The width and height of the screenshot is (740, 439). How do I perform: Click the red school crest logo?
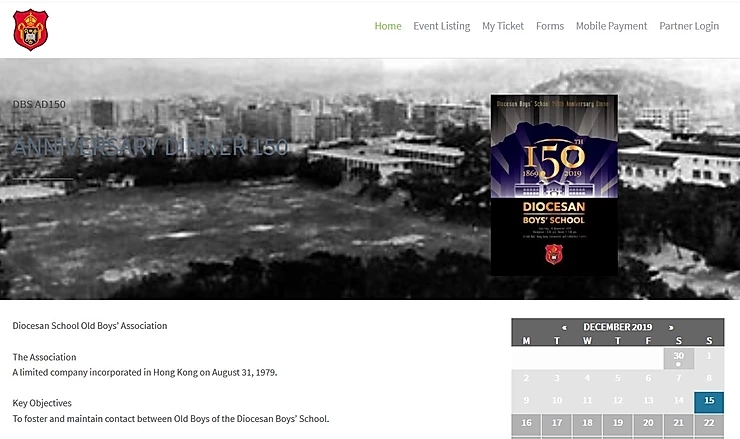31,29
